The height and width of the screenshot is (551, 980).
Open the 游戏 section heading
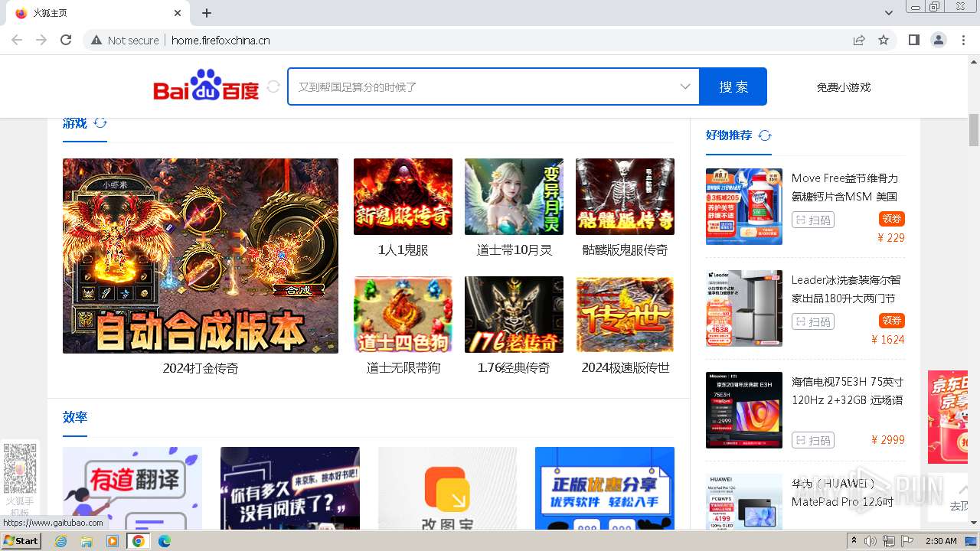(75, 123)
